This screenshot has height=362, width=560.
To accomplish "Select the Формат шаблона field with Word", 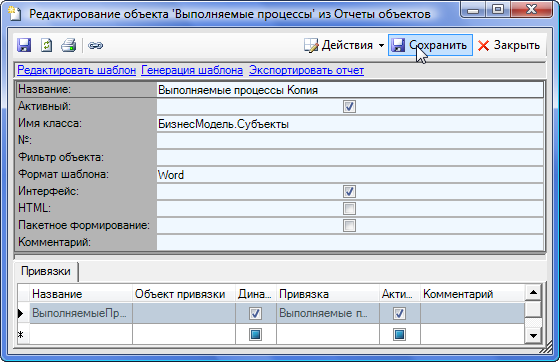I will (x=350, y=175).
